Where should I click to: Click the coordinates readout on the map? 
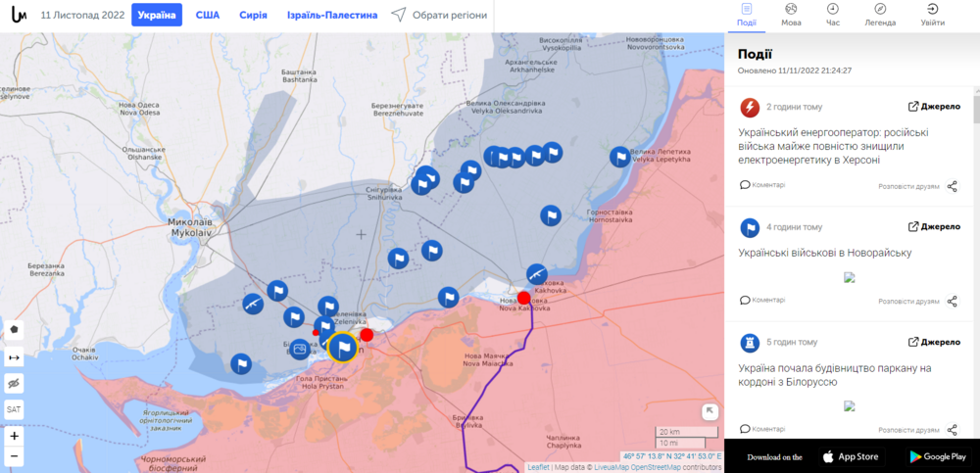click(x=672, y=456)
